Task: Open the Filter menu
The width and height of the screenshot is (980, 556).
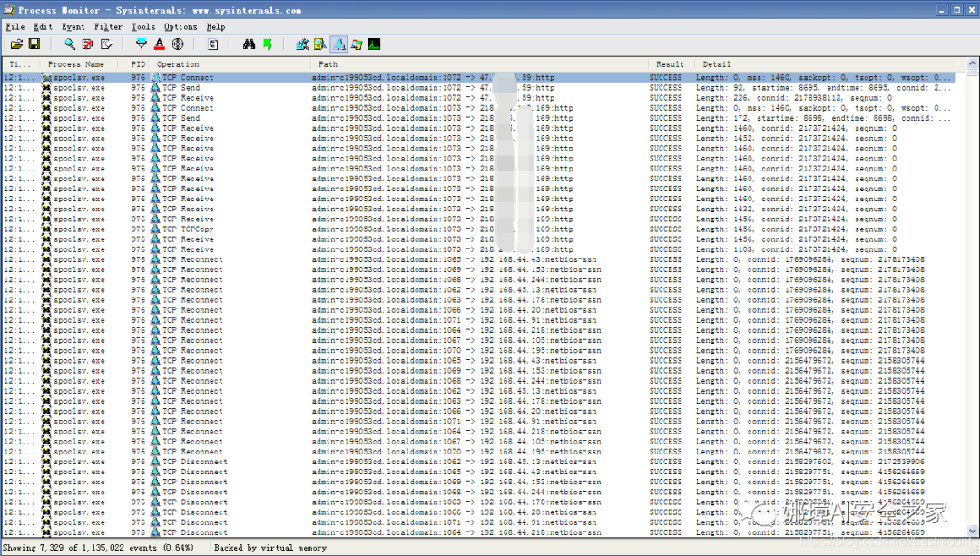Action: (x=108, y=27)
